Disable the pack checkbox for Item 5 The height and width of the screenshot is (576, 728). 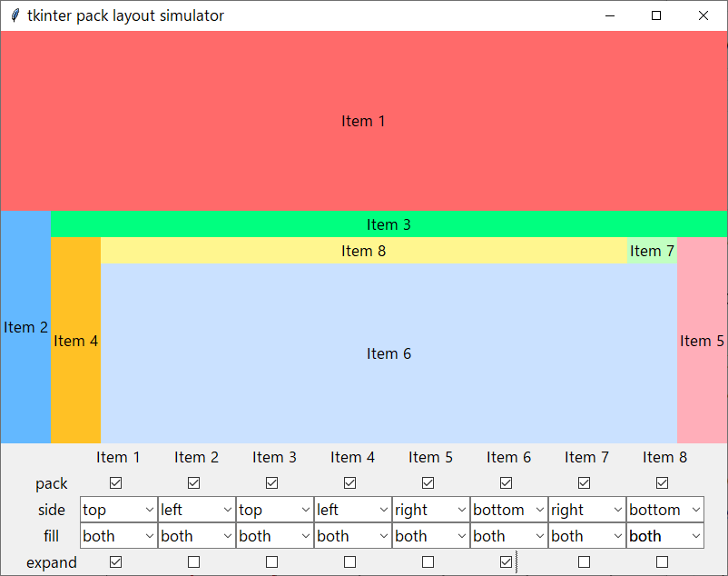tap(428, 483)
